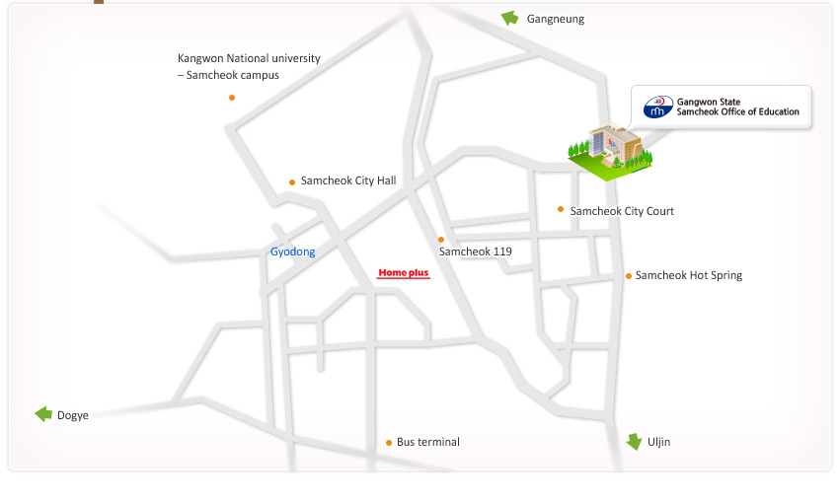Click the Gangneung direction text
839x504 pixels.
(x=556, y=20)
